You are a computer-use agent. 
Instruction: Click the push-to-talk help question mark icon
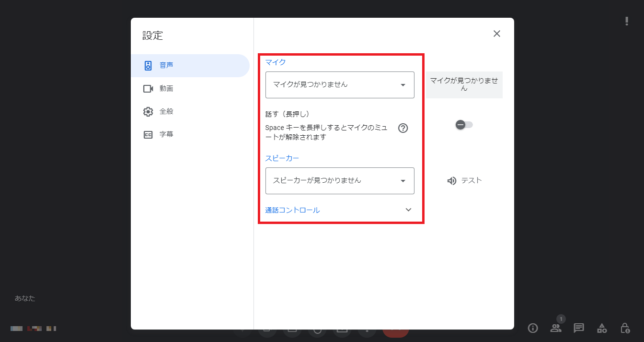coord(403,128)
